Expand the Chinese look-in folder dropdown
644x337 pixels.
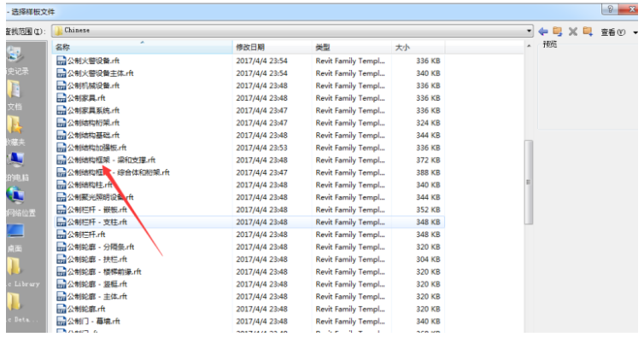[529, 31]
